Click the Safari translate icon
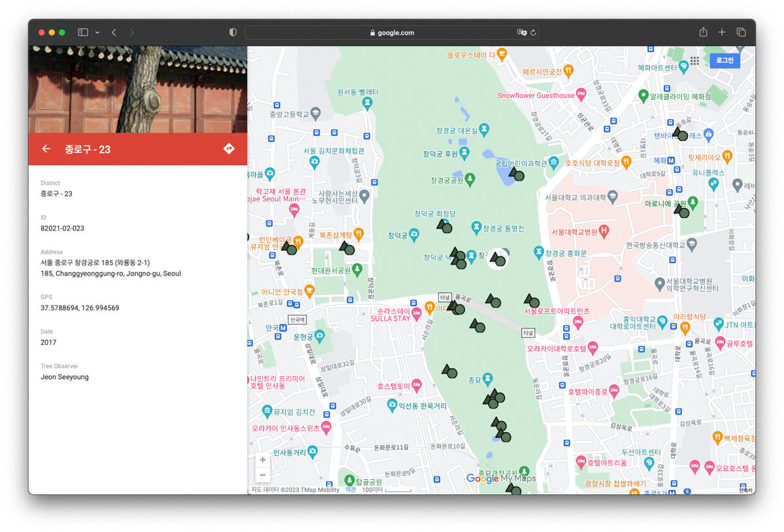The image size is (784, 532). click(521, 33)
